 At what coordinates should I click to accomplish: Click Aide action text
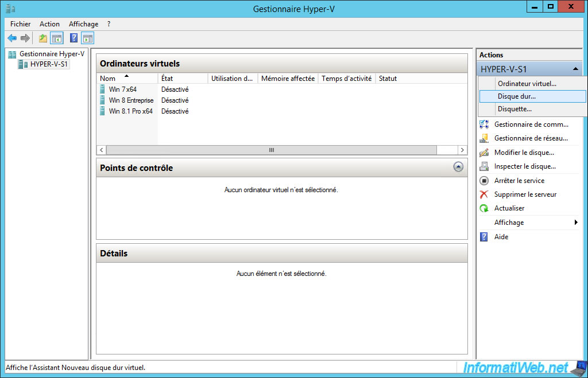(501, 237)
